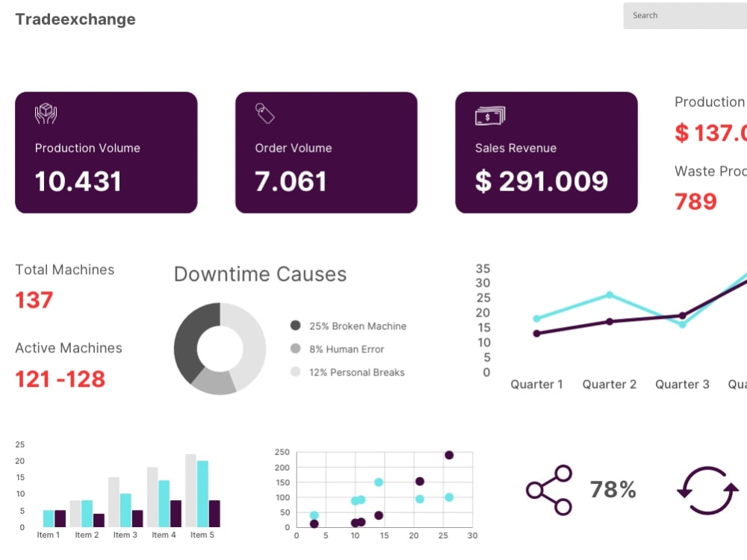Click the tall cyan bar for Item 5
The height and width of the screenshot is (560, 747).
(x=202, y=494)
